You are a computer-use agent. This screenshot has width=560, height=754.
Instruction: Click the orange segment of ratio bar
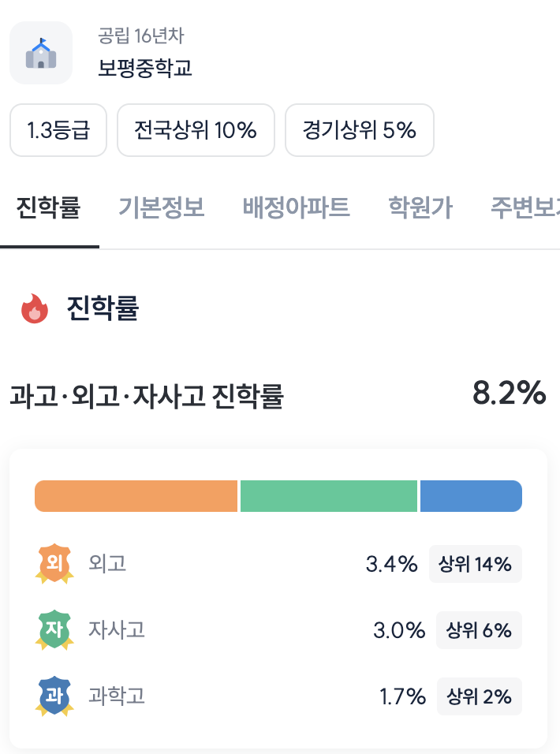click(136, 496)
